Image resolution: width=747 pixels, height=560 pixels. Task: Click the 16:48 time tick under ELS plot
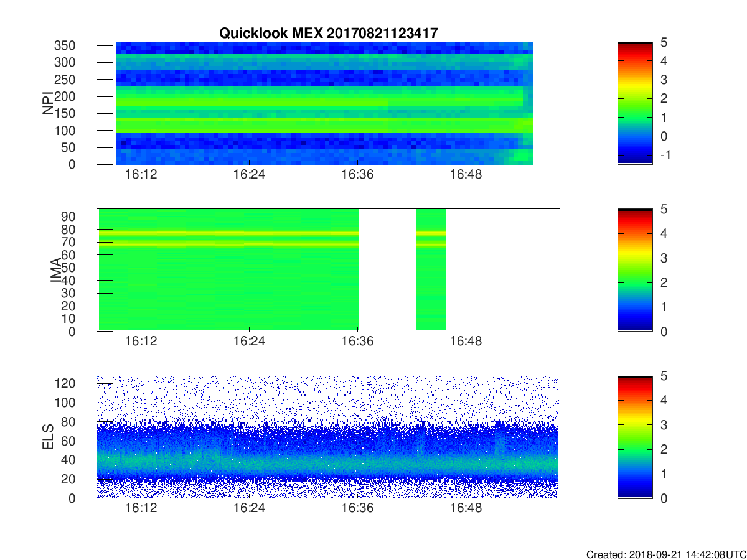(466, 508)
